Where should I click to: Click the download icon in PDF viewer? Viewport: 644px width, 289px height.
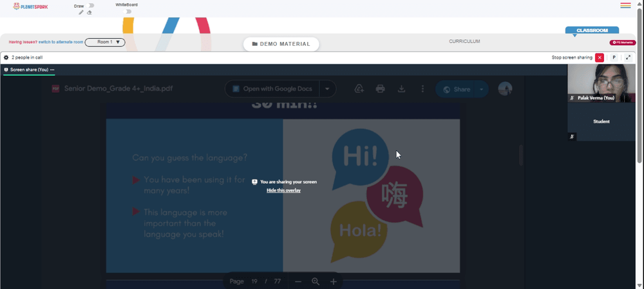tap(402, 89)
